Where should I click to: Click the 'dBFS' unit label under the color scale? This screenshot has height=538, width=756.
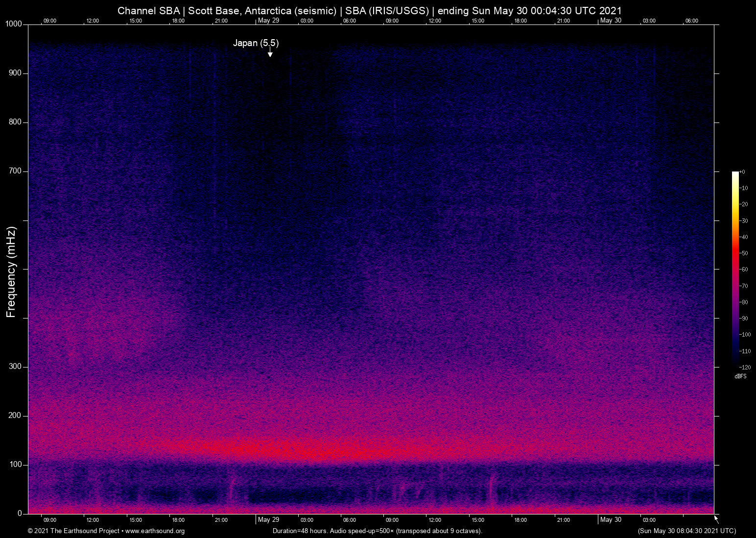[740, 376]
